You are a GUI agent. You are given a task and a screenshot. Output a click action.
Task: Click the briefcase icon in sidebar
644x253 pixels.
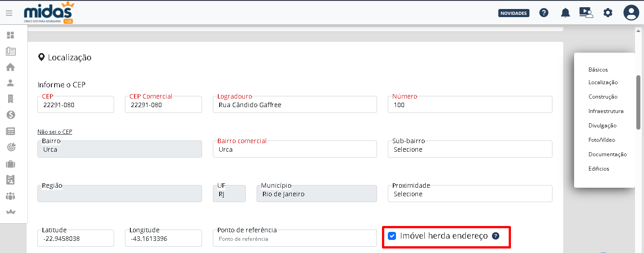pos(10,164)
